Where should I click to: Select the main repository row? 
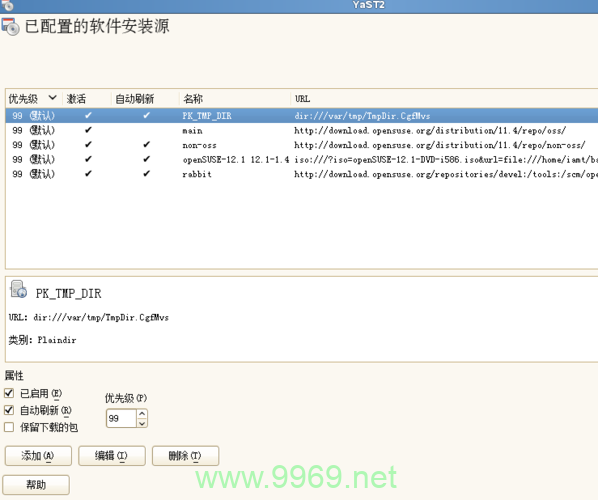[302, 130]
